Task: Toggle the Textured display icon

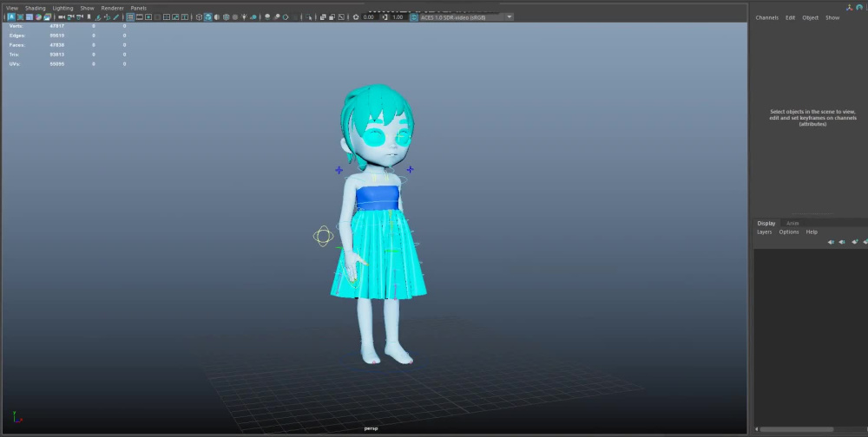Action: (x=234, y=17)
